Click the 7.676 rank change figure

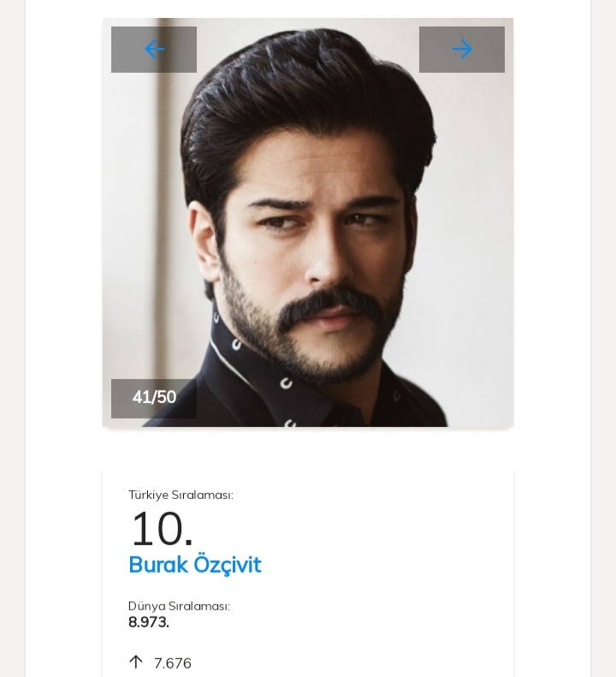coord(173,663)
